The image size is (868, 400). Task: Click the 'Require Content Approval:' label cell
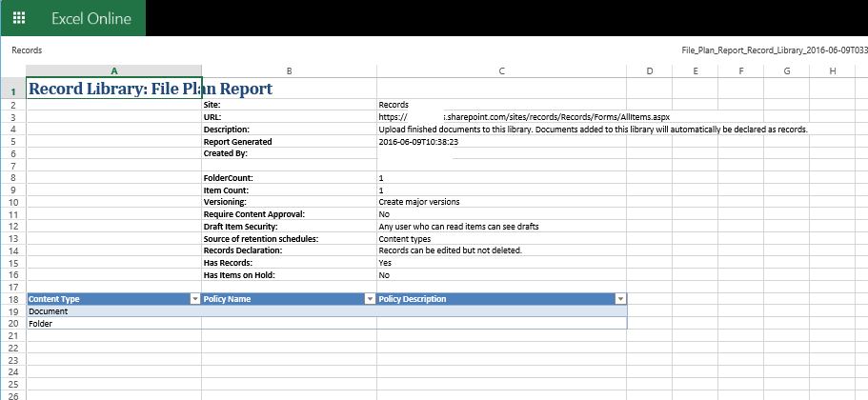click(289, 214)
